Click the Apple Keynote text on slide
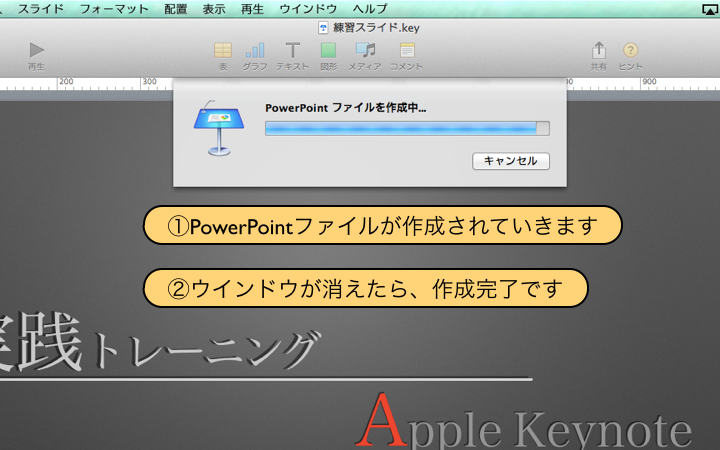The width and height of the screenshot is (720, 450). point(523,422)
